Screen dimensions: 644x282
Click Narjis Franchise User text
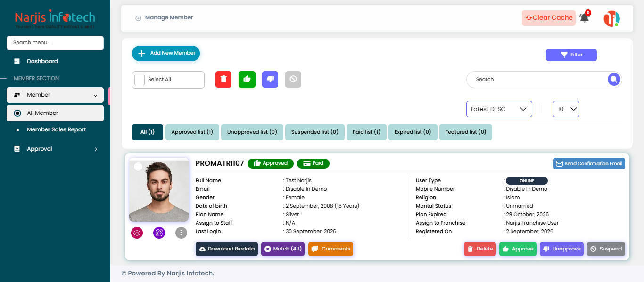point(532,223)
